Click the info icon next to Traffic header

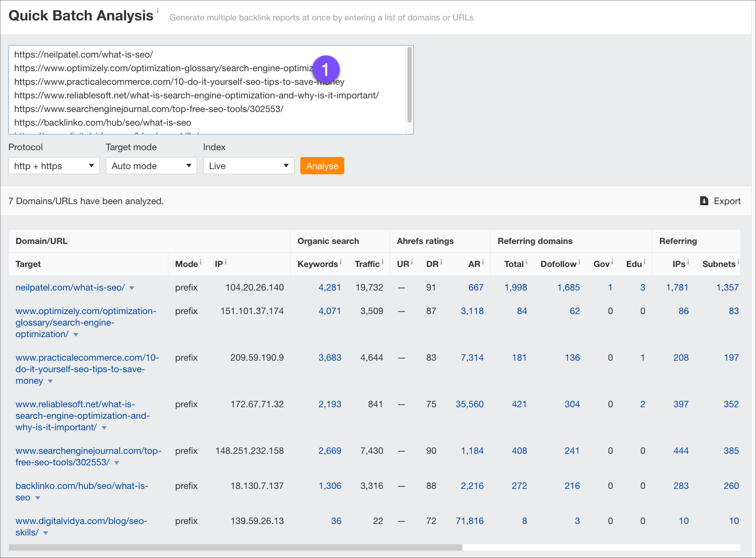tap(382, 262)
